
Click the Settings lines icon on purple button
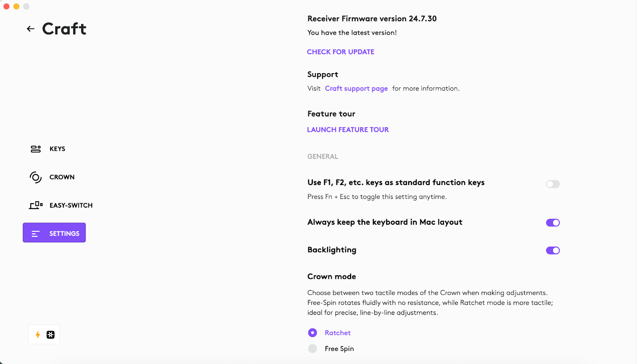click(35, 234)
